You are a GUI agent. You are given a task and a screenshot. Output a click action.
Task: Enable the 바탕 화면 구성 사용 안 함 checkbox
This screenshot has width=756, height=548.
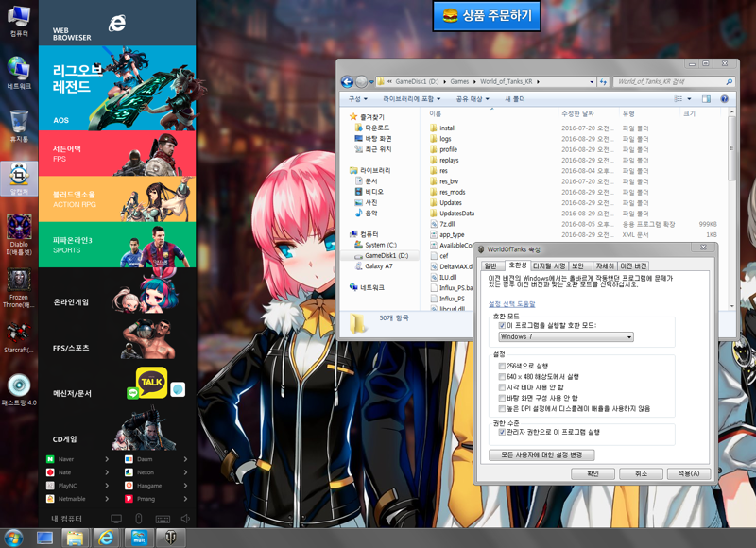click(x=502, y=398)
